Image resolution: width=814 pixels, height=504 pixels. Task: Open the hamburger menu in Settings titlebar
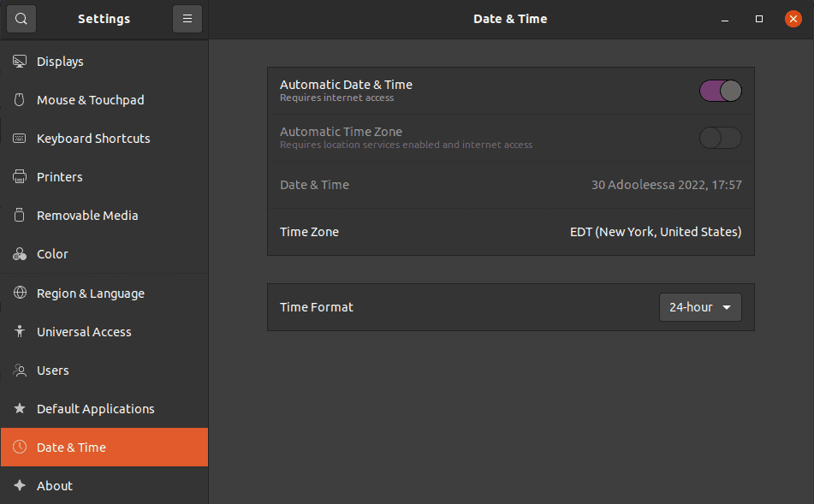point(187,18)
